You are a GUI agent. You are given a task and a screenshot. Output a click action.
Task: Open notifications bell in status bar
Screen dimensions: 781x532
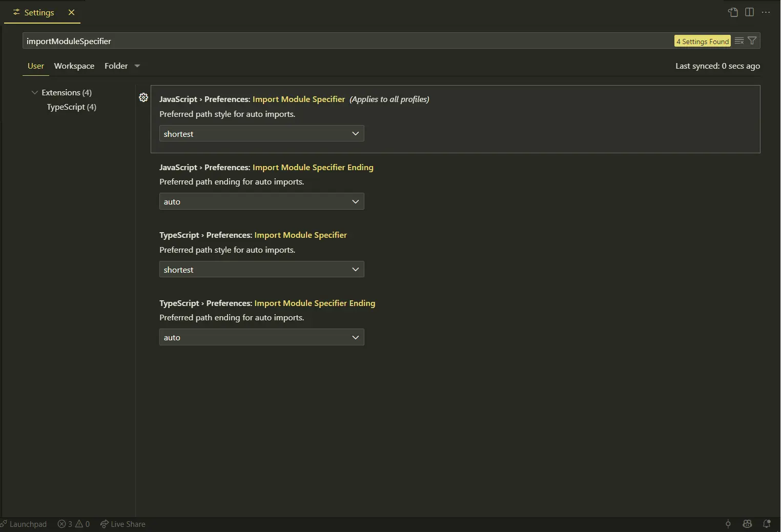coord(767,524)
